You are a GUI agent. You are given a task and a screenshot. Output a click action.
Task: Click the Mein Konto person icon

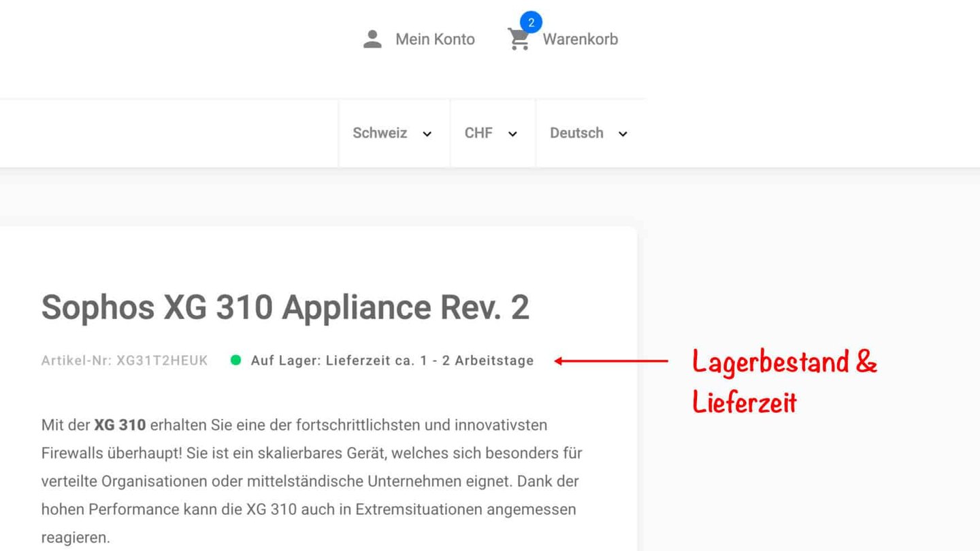pos(372,39)
